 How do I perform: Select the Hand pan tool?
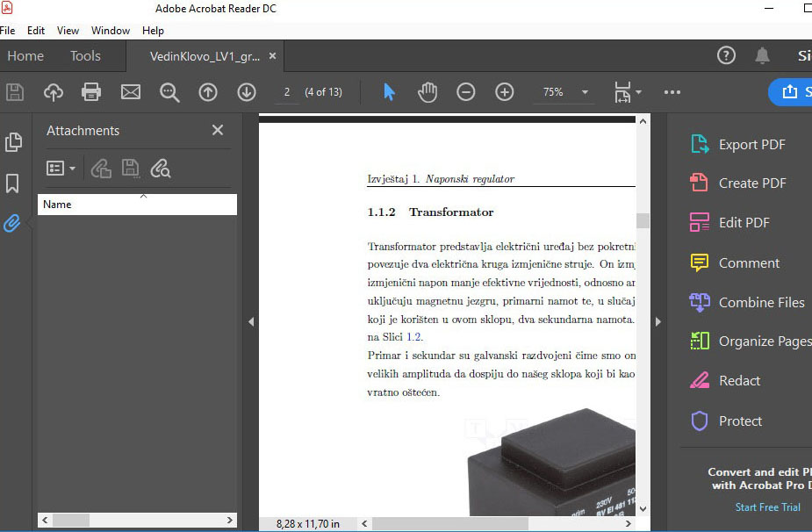point(428,92)
